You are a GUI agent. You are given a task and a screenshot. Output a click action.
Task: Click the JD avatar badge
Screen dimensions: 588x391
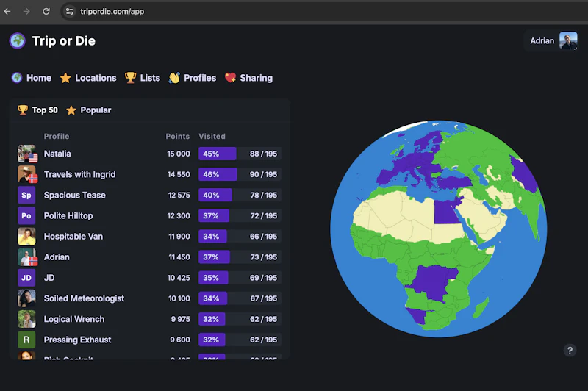click(26, 278)
